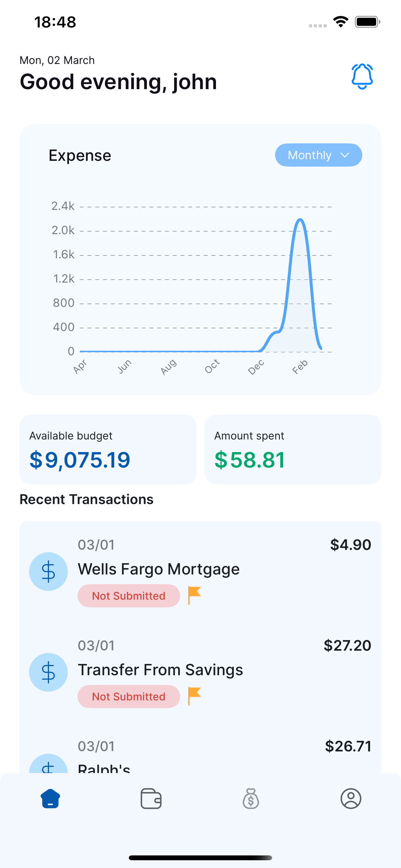401x868 pixels.
Task: Tap Not Submitted badge on Wells Fargo Mortgage
Action: click(x=129, y=596)
